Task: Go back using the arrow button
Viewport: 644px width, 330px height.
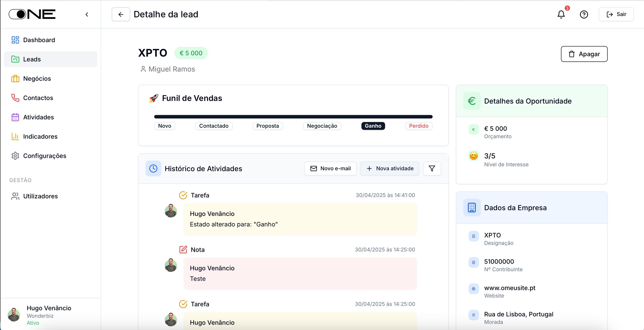Action: 121,14
